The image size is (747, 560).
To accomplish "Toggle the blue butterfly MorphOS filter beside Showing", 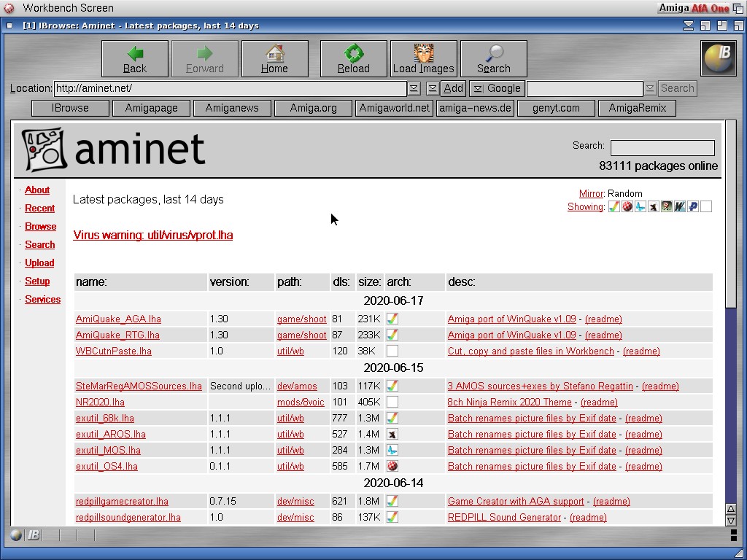I will [640, 206].
